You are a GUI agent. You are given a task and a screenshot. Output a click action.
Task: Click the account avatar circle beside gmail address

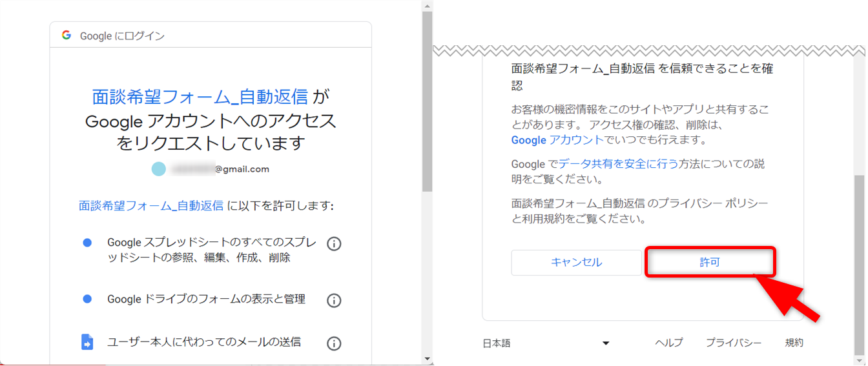pyautogui.click(x=158, y=169)
